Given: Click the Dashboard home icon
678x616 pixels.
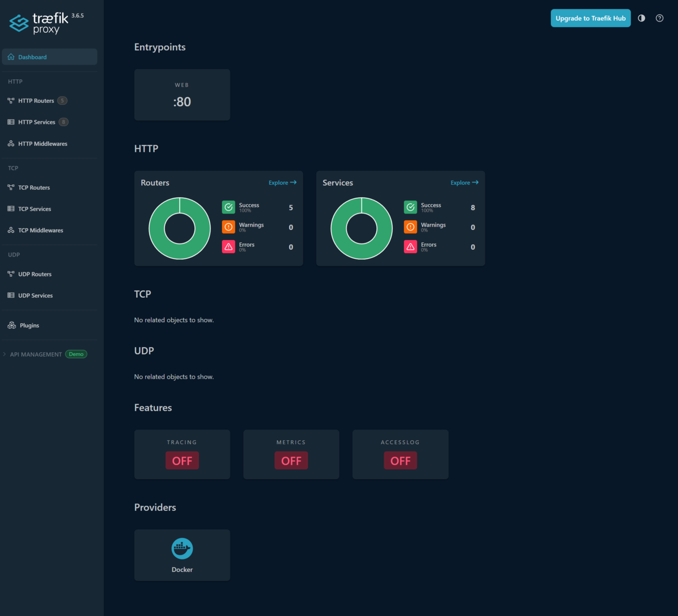Looking at the screenshot, I should (x=11, y=57).
